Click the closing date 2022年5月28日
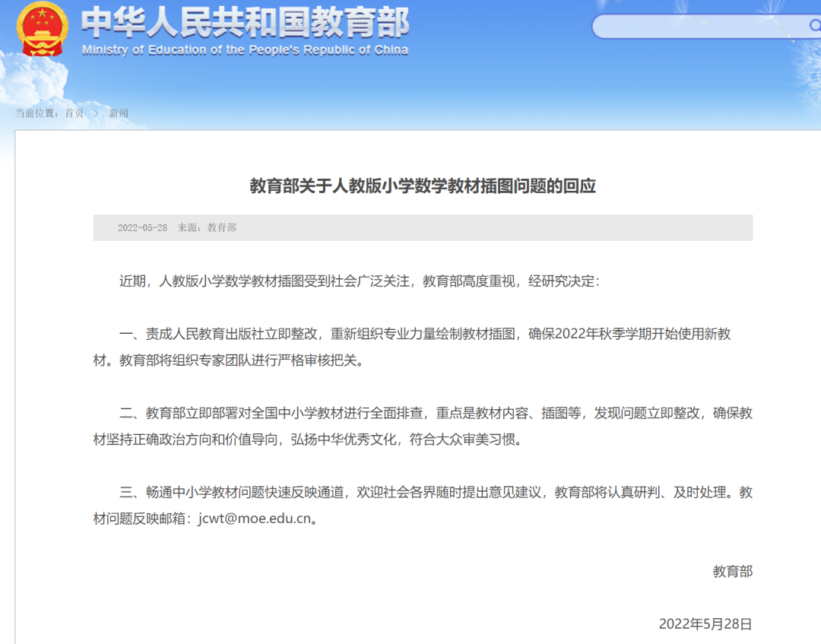This screenshot has height=644, width=821. click(x=705, y=624)
